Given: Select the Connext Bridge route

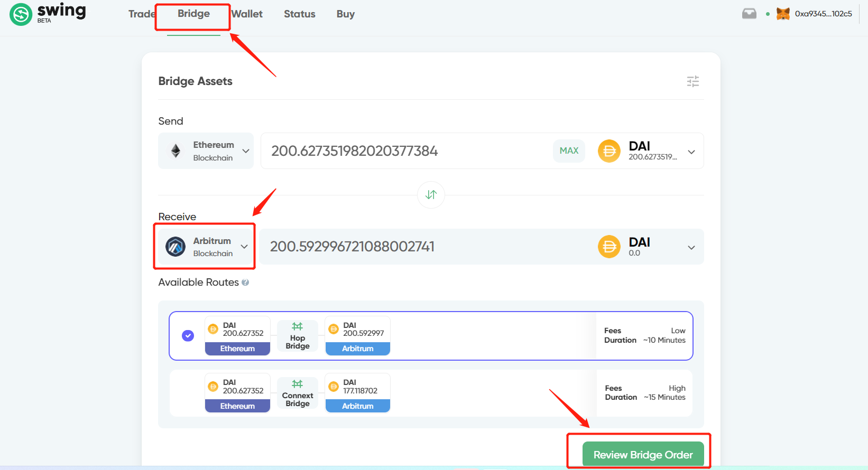Looking at the screenshot, I should pyautogui.click(x=431, y=393).
